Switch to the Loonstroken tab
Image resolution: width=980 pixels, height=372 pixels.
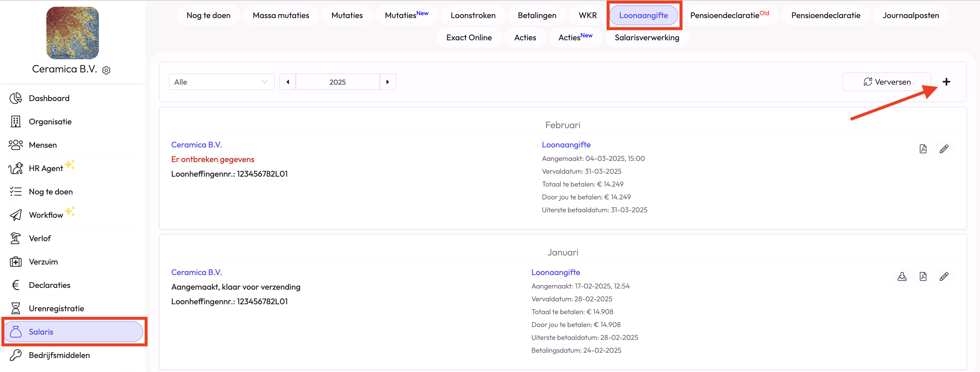pyautogui.click(x=473, y=15)
